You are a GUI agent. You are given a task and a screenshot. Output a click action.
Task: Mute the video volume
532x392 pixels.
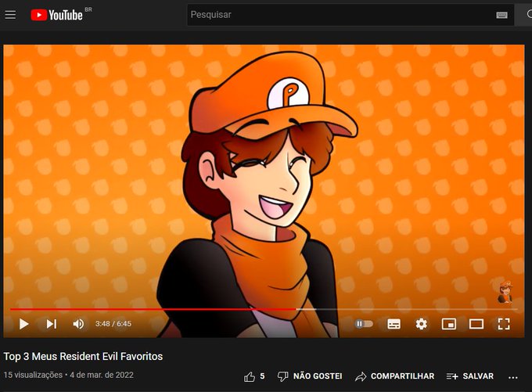click(78, 324)
